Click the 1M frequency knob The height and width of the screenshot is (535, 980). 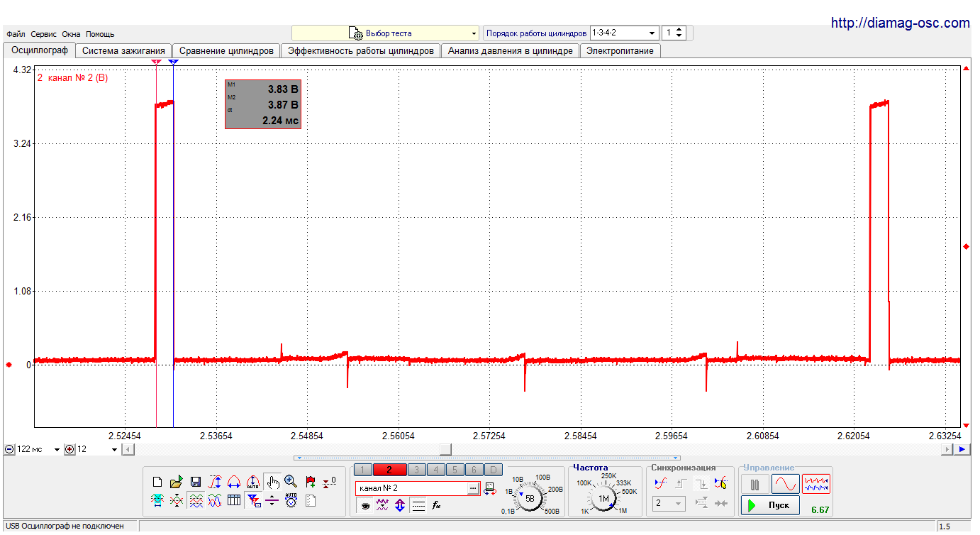604,498
